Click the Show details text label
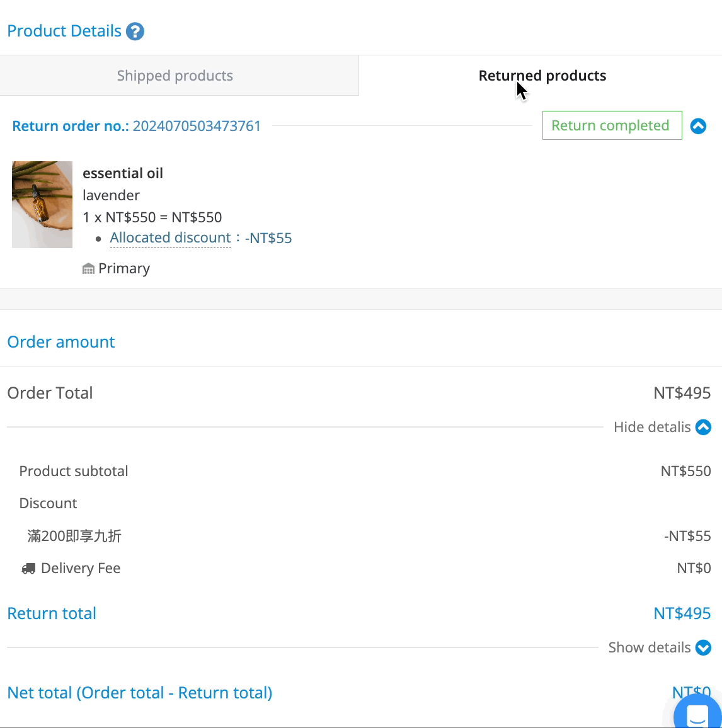This screenshot has width=722, height=728. 649,647
